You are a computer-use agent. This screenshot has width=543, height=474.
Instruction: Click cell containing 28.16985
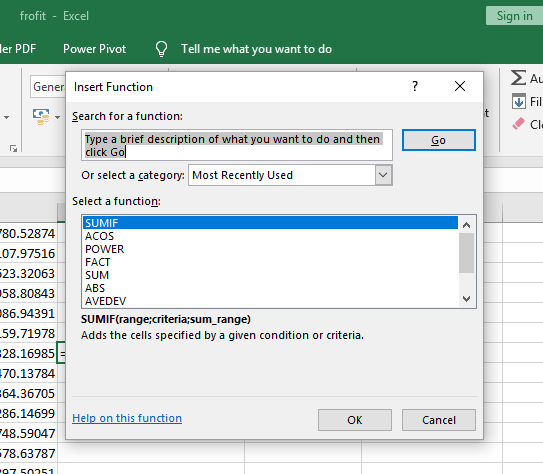point(28,353)
